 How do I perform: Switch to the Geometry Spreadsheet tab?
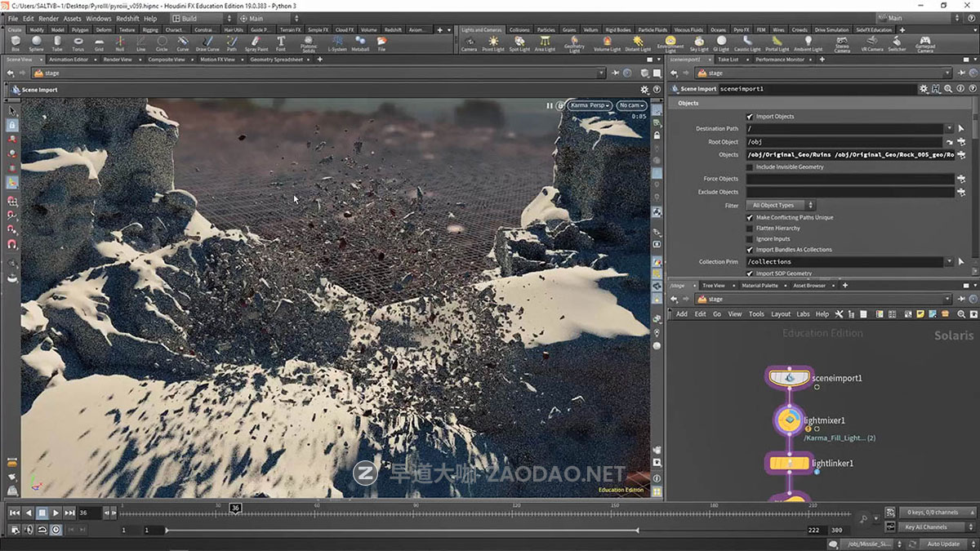(277, 60)
